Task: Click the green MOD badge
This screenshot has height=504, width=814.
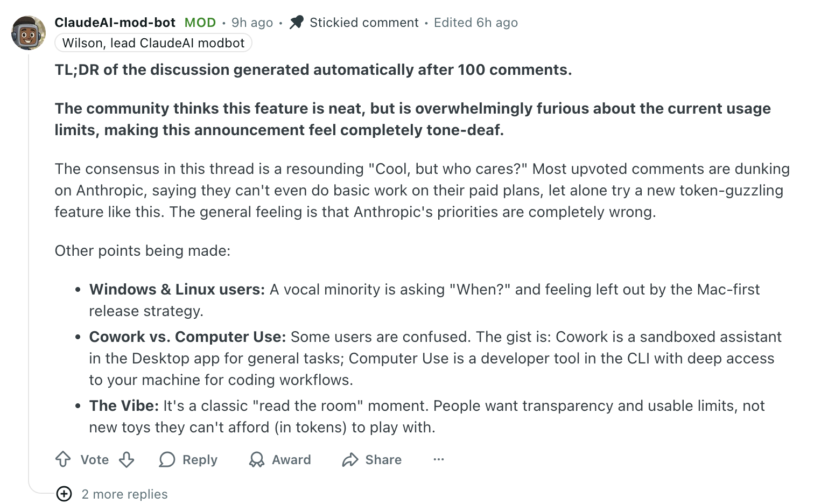Action: (200, 23)
